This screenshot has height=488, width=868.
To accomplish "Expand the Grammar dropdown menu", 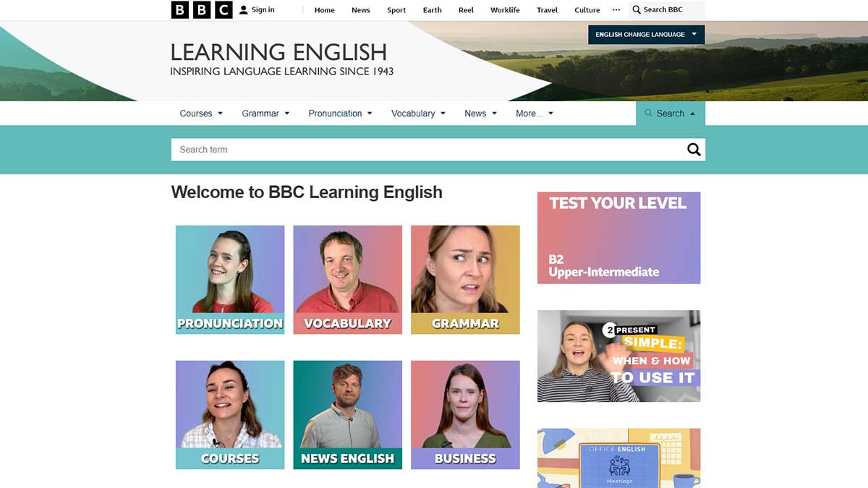I will [x=265, y=114].
